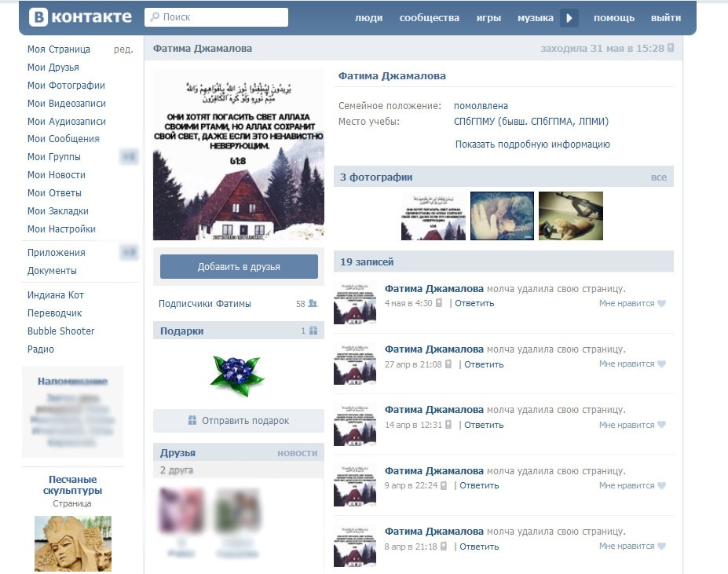The image size is (728, 574).
Task: Click the Добавить в друзья button
Action: [239, 266]
